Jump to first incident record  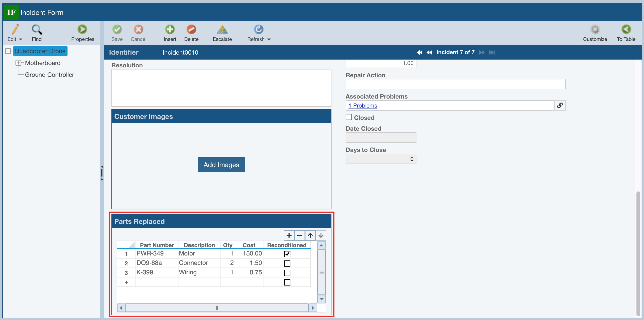[x=419, y=52]
